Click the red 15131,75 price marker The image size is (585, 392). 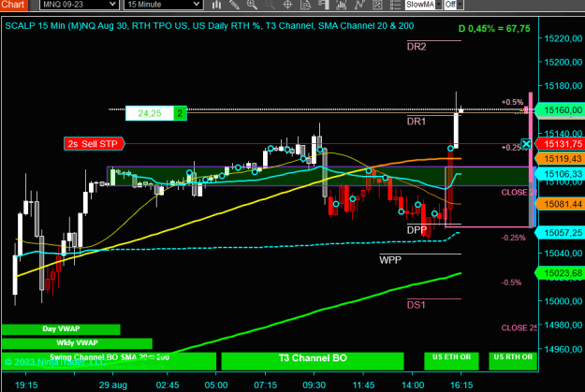561,144
